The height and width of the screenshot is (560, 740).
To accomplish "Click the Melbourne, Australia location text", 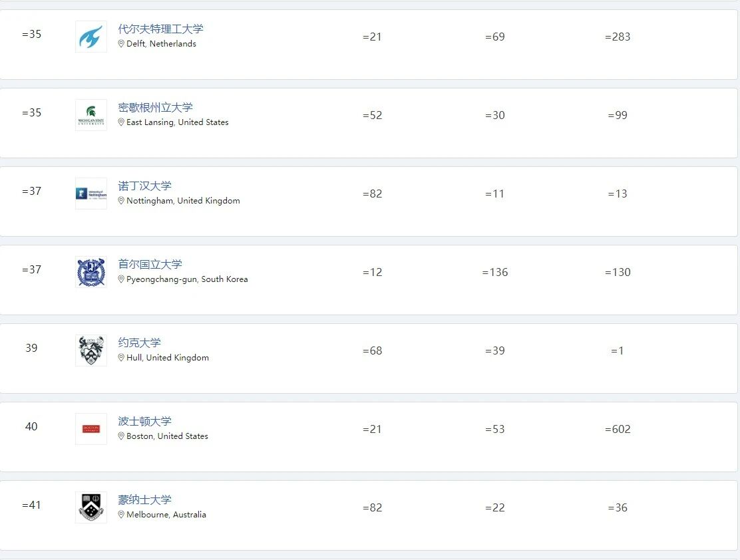I will point(166,515).
